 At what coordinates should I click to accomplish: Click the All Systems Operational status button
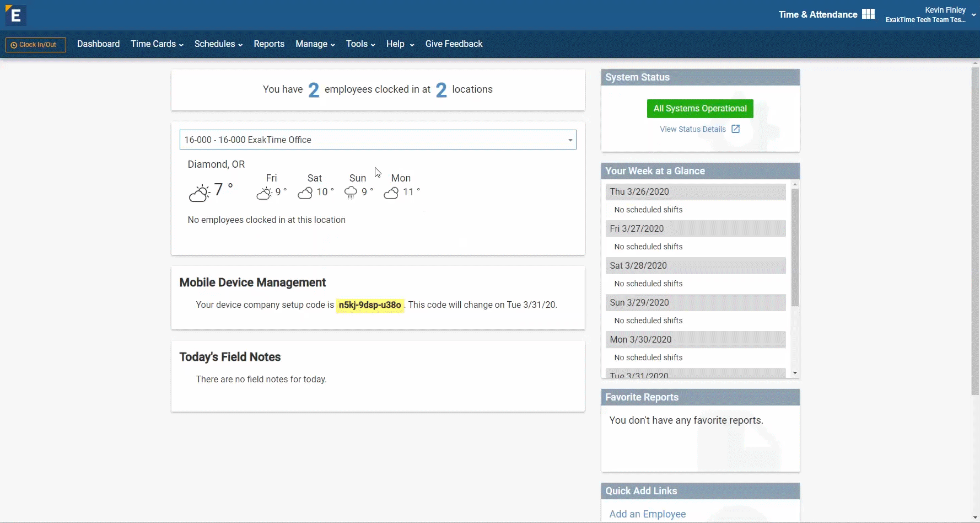tap(700, 109)
